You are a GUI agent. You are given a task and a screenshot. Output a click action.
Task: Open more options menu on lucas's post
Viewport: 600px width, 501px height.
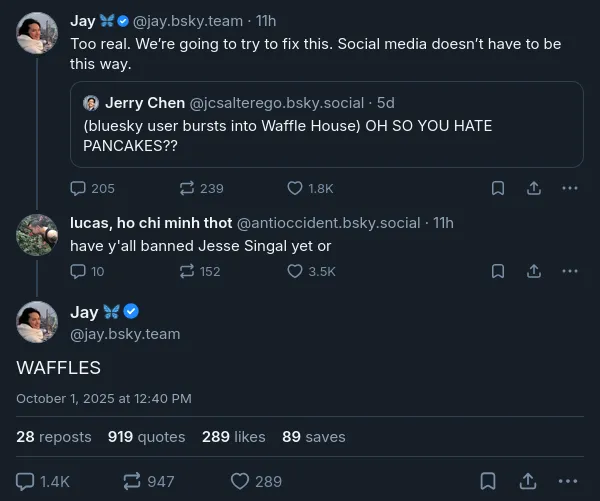coord(570,271)
